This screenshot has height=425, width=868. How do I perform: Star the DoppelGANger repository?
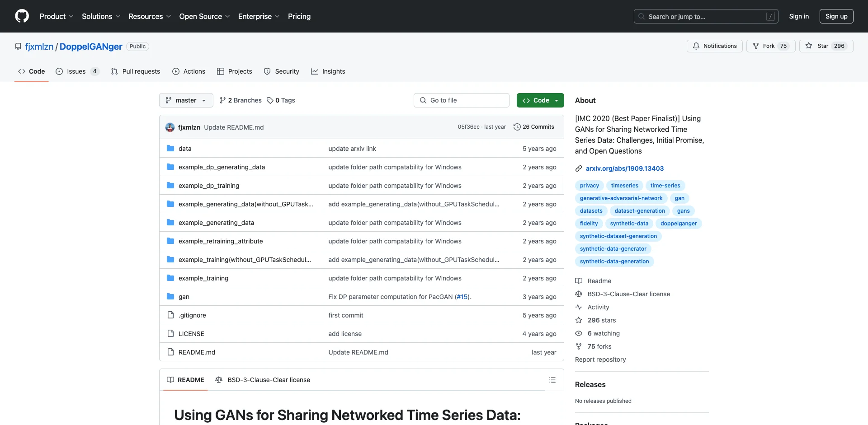826,46
